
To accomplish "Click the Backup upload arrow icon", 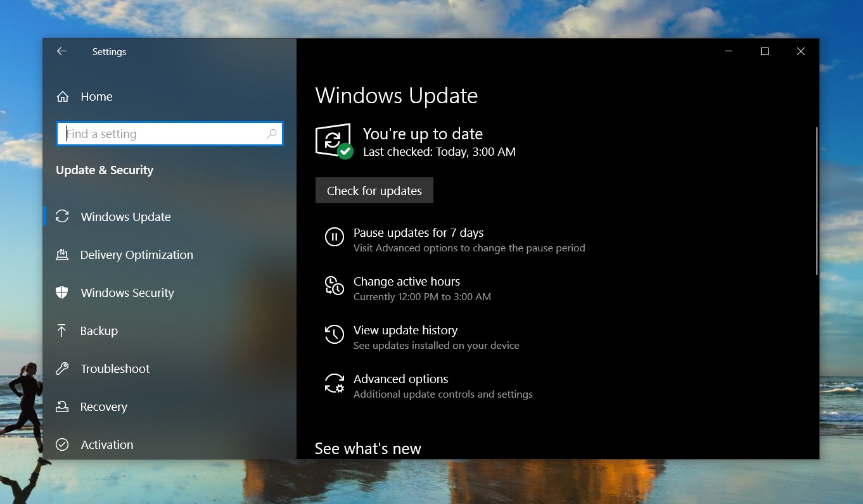I will [62, 331].
